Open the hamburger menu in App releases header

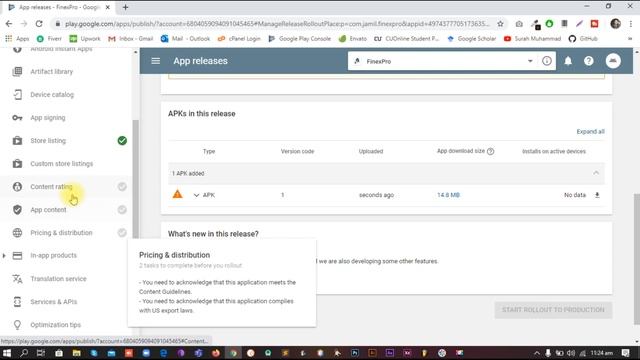click(x=156, y=61)
